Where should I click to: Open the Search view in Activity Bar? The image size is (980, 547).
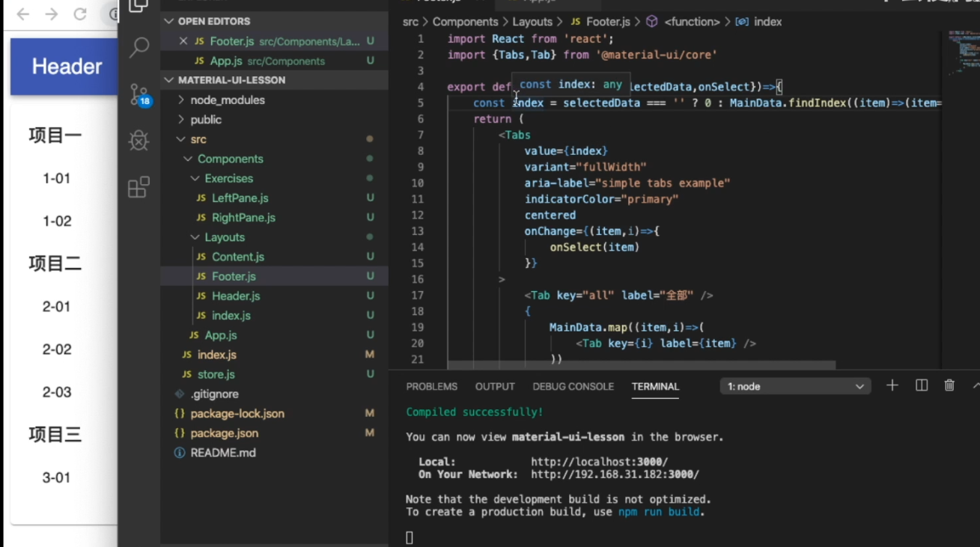138,46
